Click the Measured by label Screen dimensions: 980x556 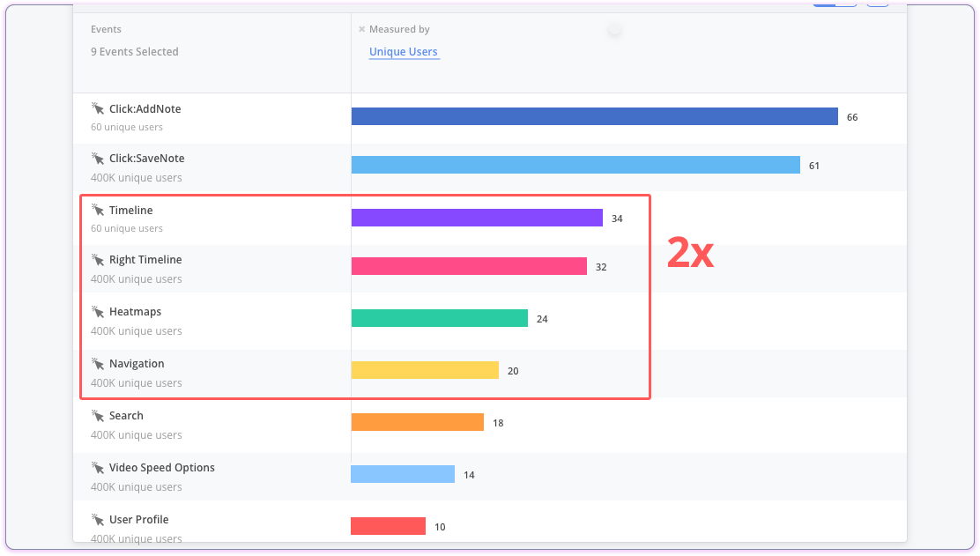click(x=399, y=29)
